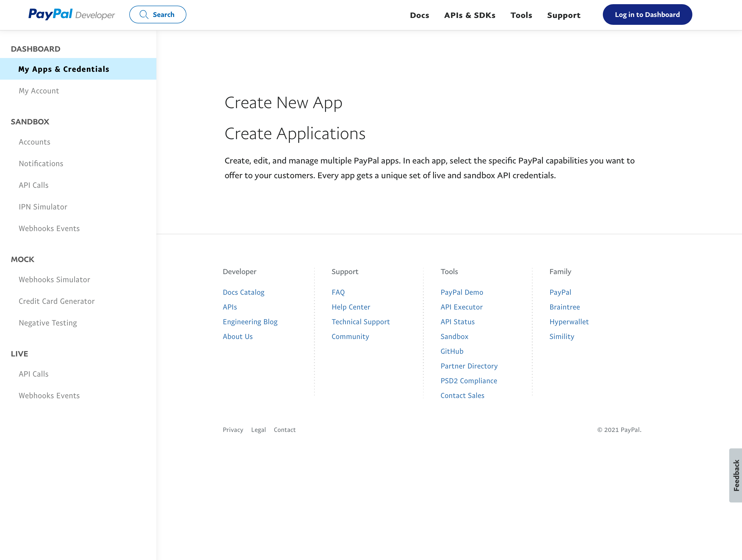Image resolution: width=742 pixels, height=560 pixels.
Task: Open Hyperwallet link
Action: 569,322
